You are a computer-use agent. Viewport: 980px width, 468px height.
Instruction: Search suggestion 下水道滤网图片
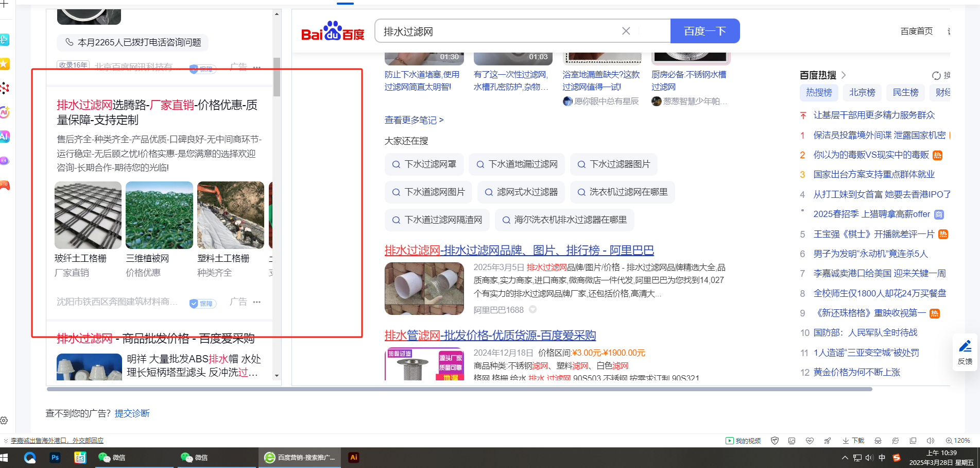[428, 192]
